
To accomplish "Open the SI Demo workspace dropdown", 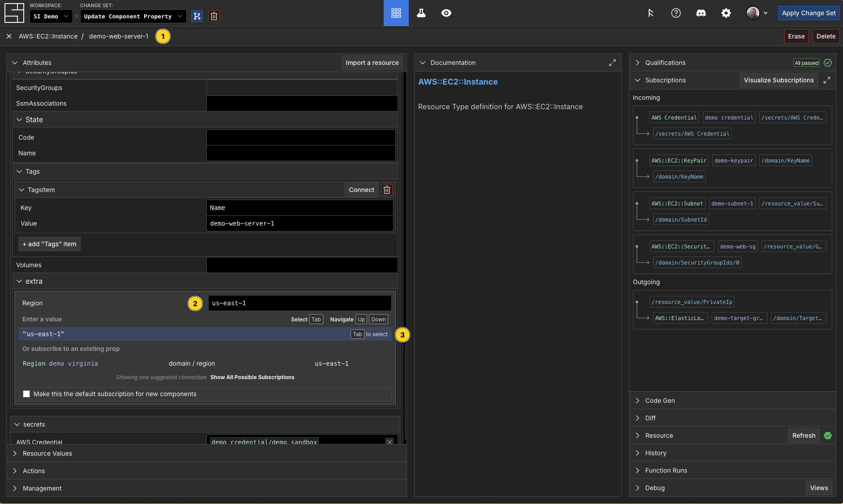I will pos(51,17).
